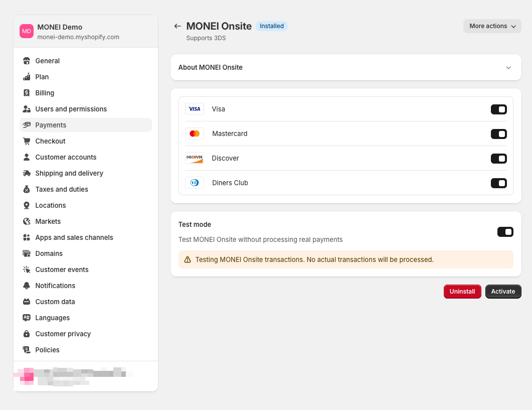Select Locations in sidebar
The image size is (532, 410).
tap(86, 205)
